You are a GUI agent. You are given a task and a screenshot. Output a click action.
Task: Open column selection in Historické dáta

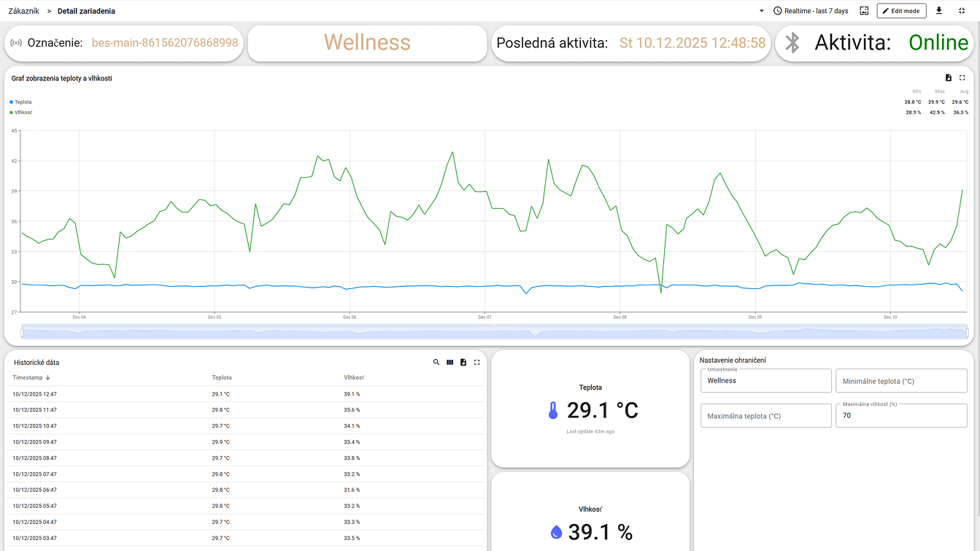[450, 362]
